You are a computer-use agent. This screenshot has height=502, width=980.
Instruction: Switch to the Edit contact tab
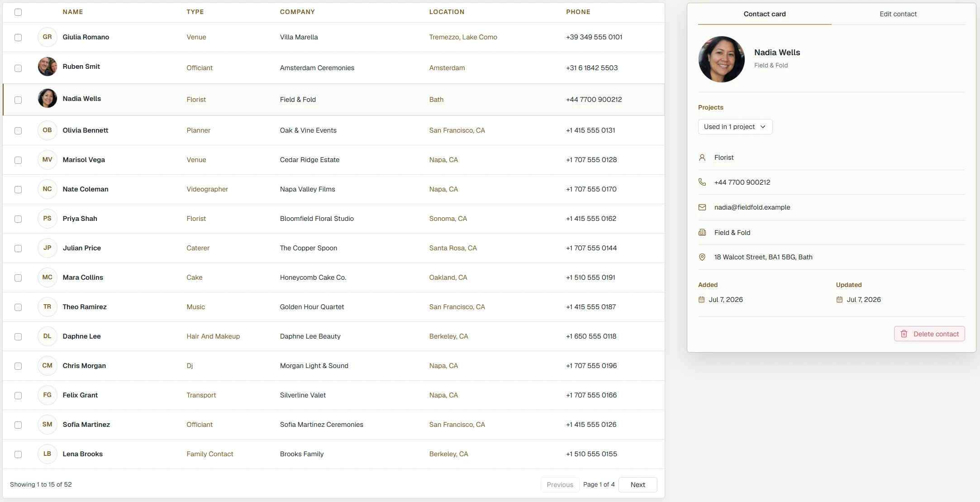pos(898,14)
